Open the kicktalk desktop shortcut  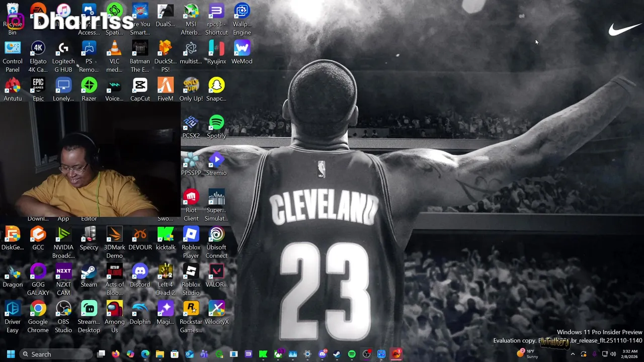pyautogui.click(x=166, y=238)
